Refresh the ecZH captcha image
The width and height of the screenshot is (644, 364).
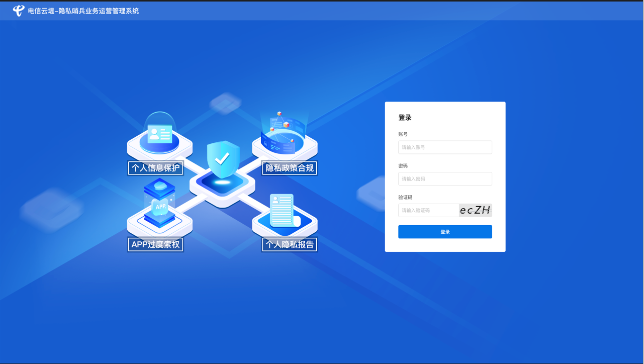pos(475,210)
